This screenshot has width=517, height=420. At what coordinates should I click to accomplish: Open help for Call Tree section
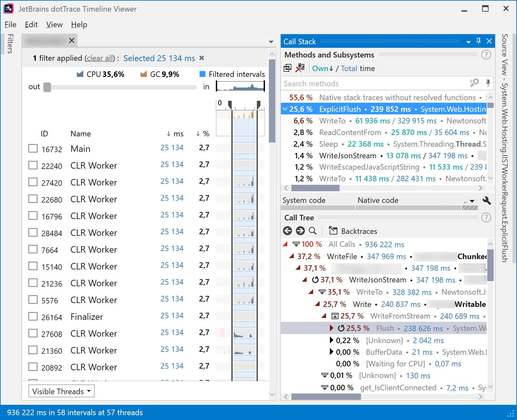pyautogui.click(x=486, y=218)
